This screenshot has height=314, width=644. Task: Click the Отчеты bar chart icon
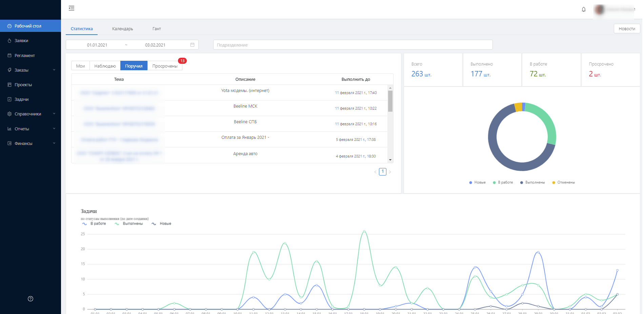(9, 129)
